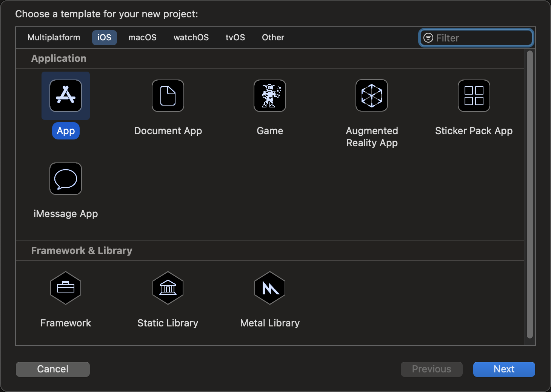This screenshot has width=551, height=392.
Task: Choose the Document App template icon
Action: point(168,96)
